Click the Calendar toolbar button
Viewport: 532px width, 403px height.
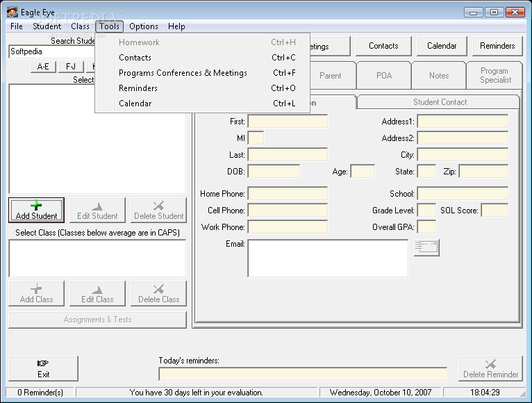(442, 46)
